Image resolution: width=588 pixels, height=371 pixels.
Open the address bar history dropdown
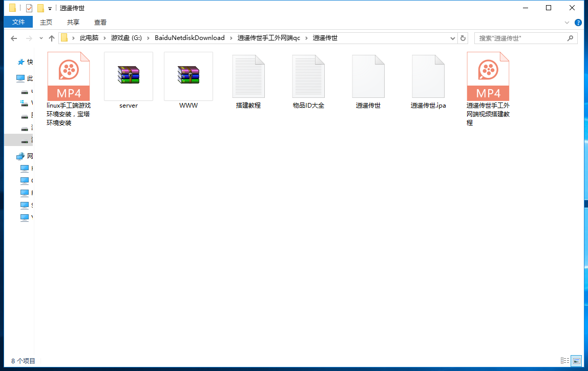[x=453, y=38]
